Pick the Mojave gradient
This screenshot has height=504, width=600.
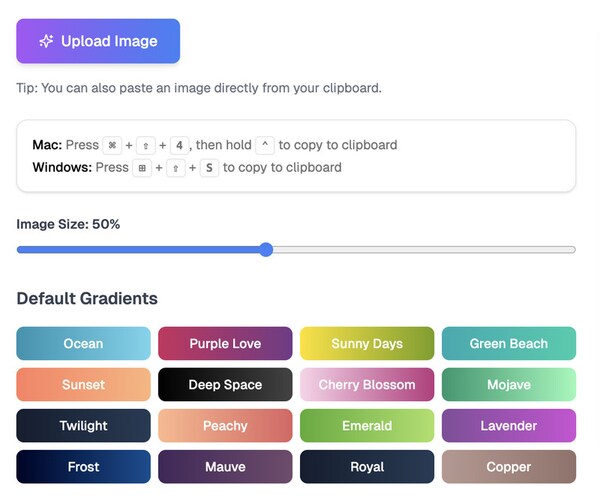click(508, 384)
